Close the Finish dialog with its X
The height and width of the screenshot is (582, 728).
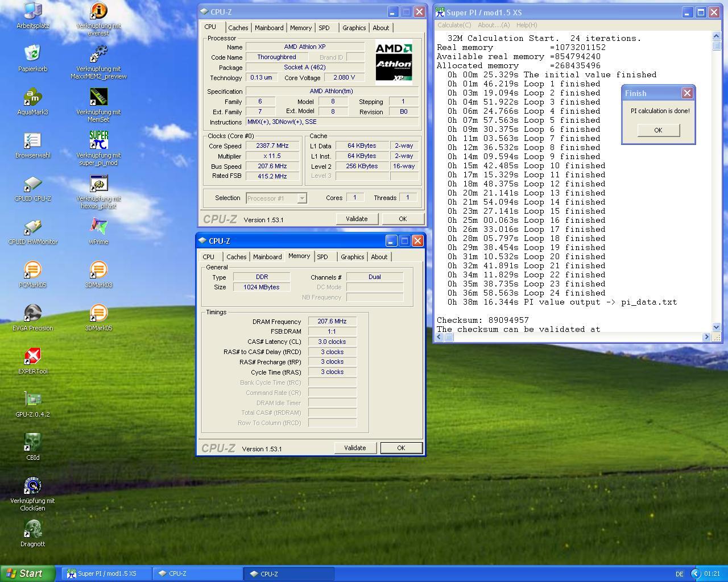(x=687, y=93)
